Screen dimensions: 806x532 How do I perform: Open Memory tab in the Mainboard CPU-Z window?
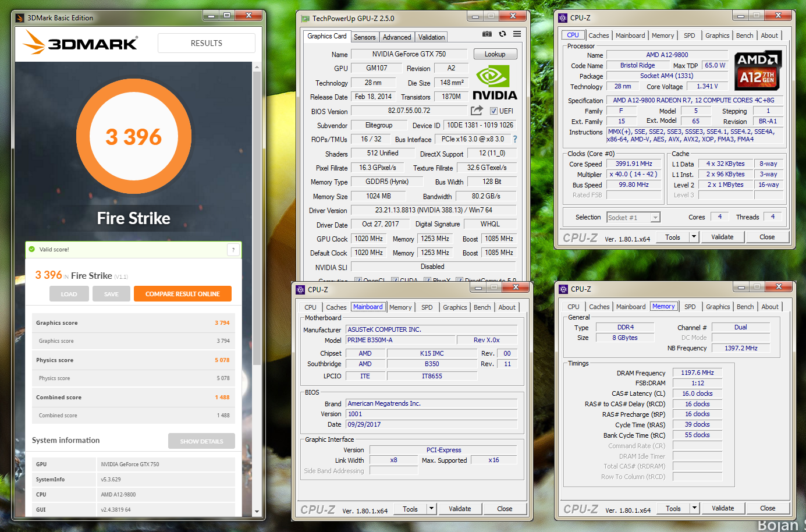click(400, 307)
